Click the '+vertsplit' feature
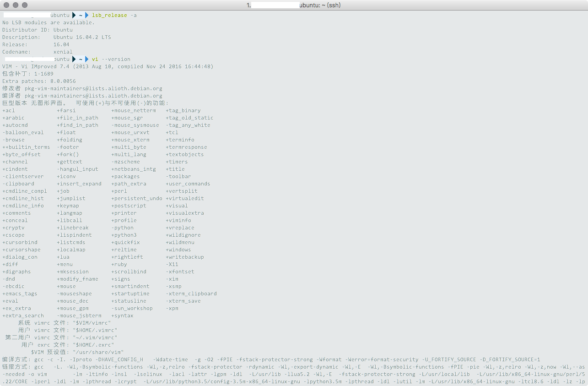The width and height of the screenshot is (588, 386). point(182,191)
